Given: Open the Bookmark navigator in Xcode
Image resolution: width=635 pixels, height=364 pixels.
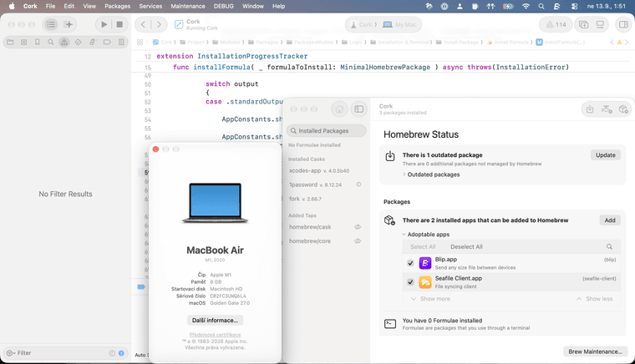Looking at the screenshot, I should (38, 42).
